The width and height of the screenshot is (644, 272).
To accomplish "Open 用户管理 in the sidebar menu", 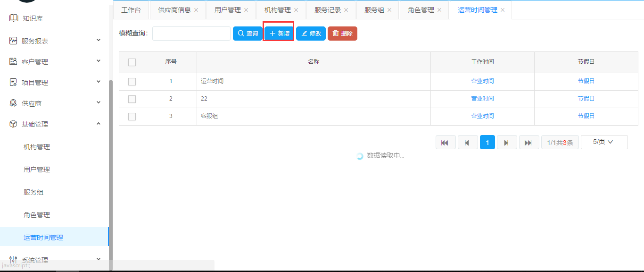I will [37, 170].
